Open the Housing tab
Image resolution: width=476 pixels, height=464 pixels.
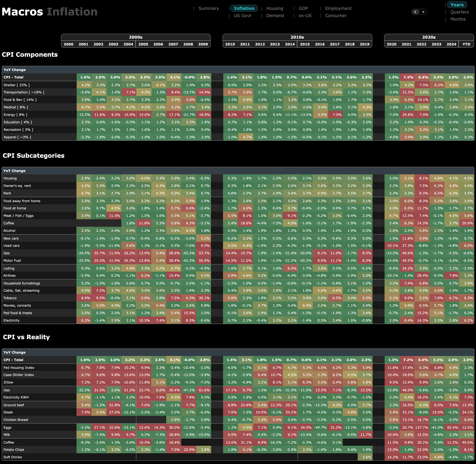274,8
